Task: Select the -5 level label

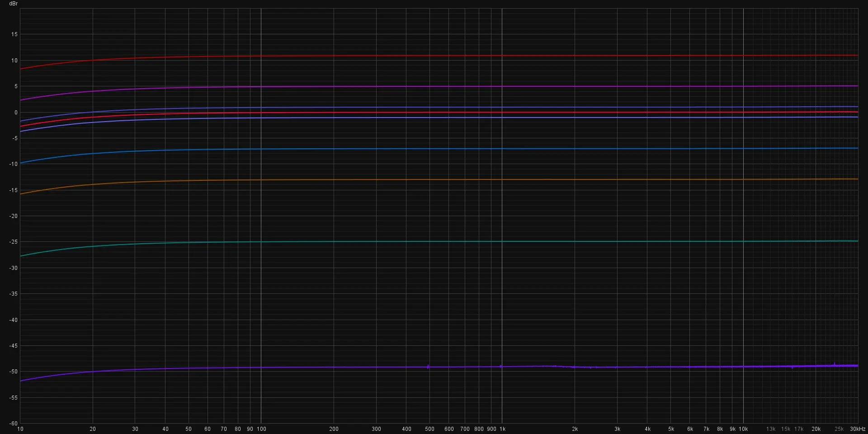Action: click(x=15, y=138)
